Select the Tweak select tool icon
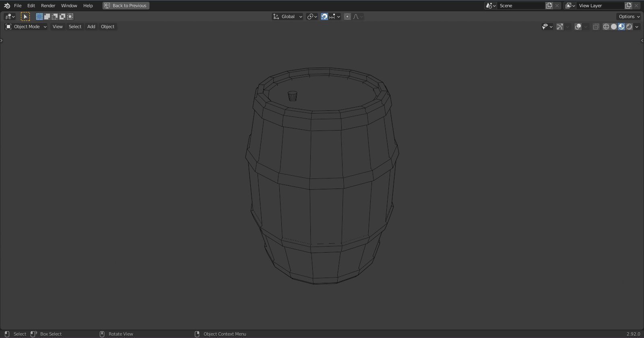The height and width of the screenshot is (338, 644). pyautogui.click(x=25, y=17)
